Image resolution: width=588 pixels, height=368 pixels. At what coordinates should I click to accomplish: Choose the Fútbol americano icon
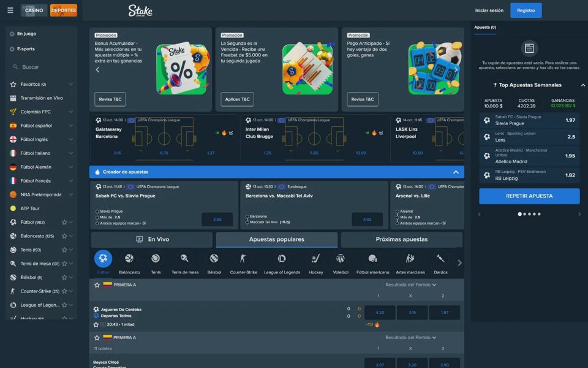(x=372, y=258)
